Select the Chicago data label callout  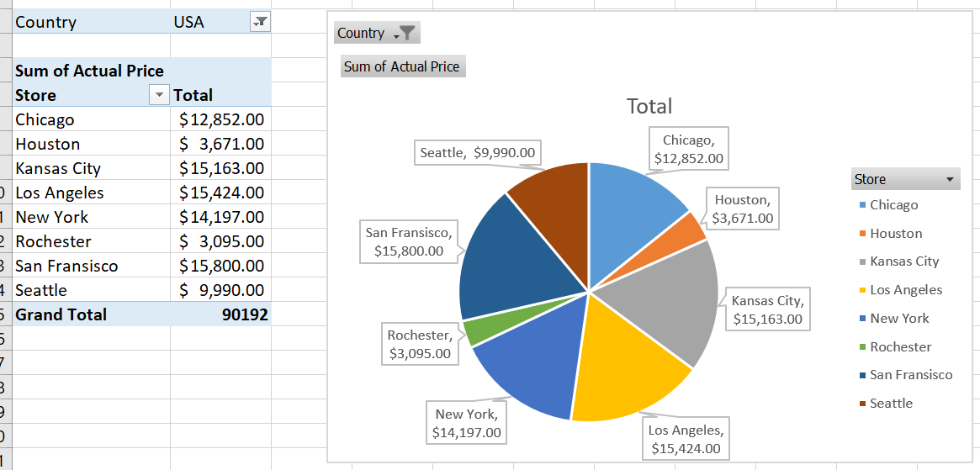click(x=689, y=149)
